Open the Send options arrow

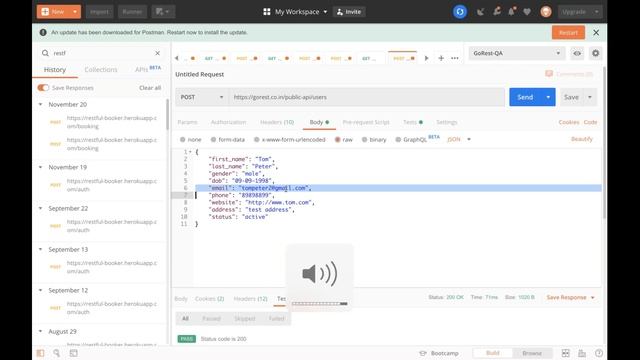(x=548, y=97)
